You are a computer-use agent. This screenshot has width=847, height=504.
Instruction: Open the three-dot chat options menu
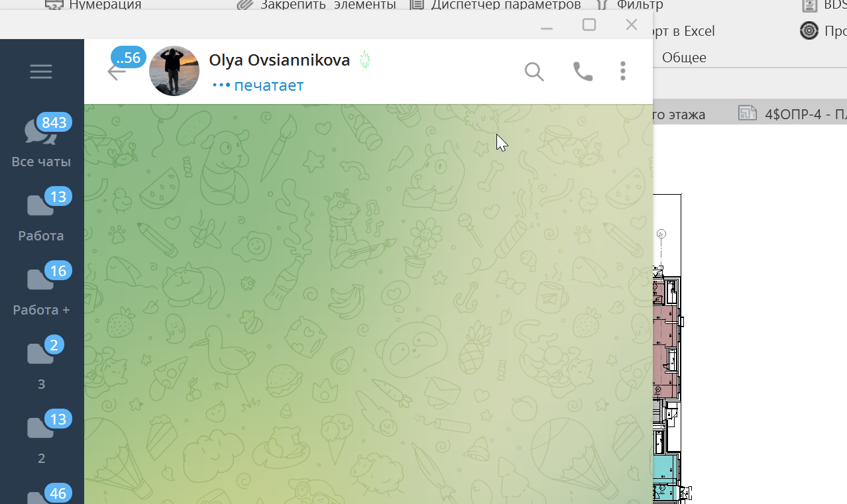(622, 72)
